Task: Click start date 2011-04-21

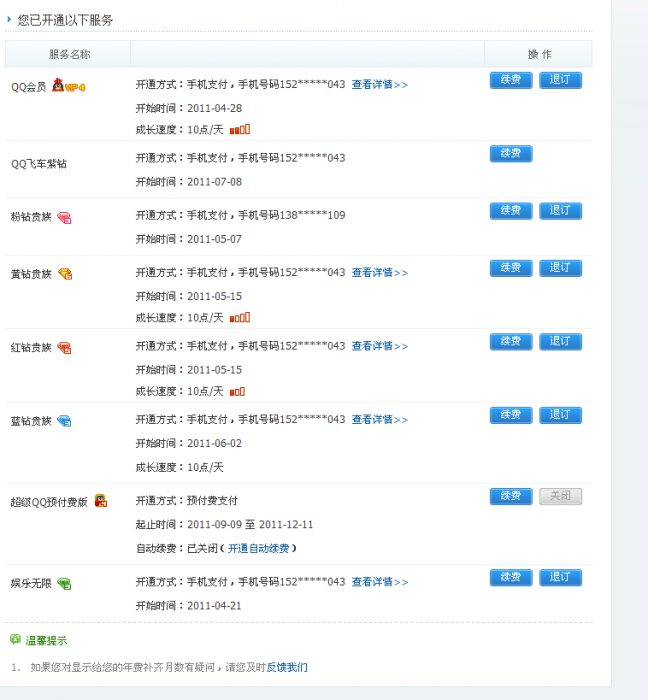Action: click(214, 606)
